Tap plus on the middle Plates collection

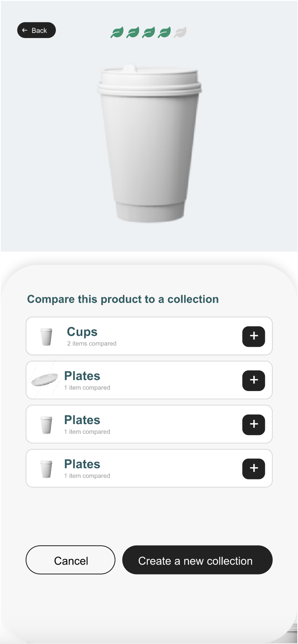254,425
